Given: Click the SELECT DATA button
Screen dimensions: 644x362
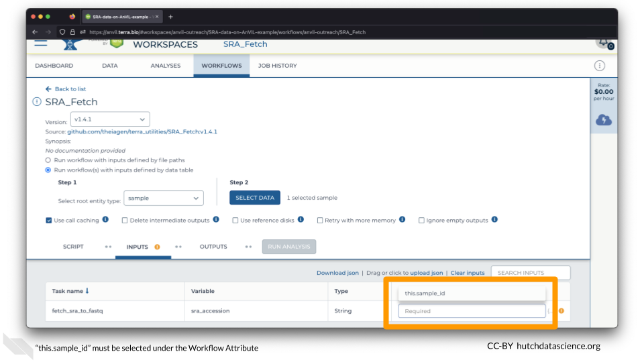Looking at the screenshot, I should [255, 198].
